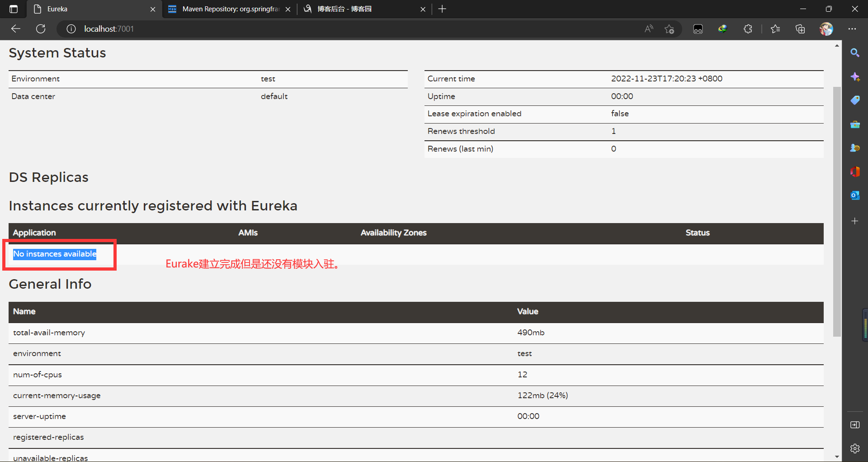Open the sidebar Search tool

click(855, 53)
